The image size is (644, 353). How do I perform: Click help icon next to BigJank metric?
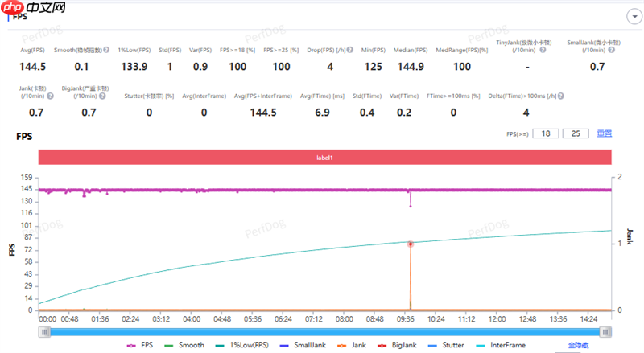click(x=101, y=96)
